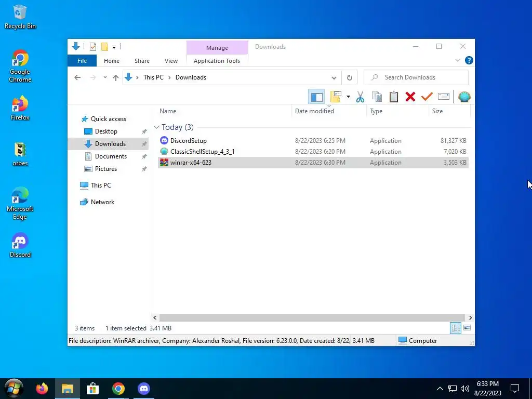Open Recent locations dropdown arrow
The height and width of the screenshot is (399, 532).
(105, 77)
